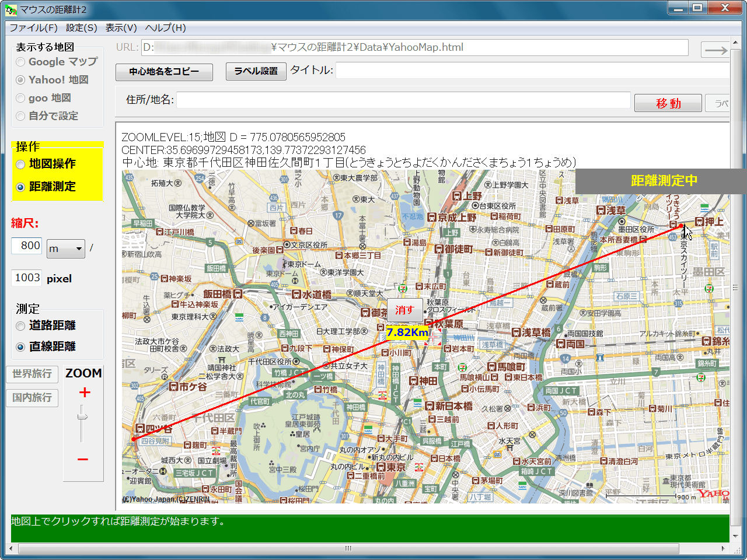
Task: Click 浅草橋 station label on map
Action: [x=531, y=332]
